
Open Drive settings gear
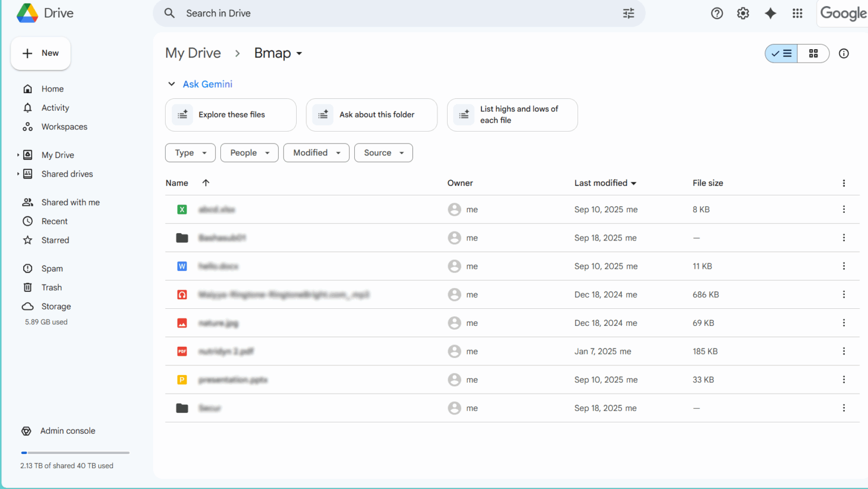743,13
